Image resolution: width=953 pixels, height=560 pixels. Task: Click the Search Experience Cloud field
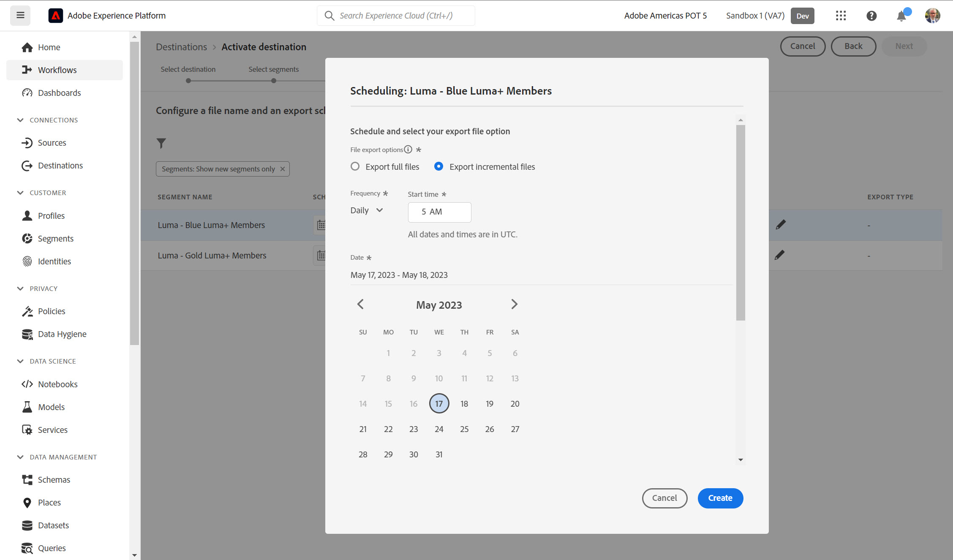click(x=396, y=16)
